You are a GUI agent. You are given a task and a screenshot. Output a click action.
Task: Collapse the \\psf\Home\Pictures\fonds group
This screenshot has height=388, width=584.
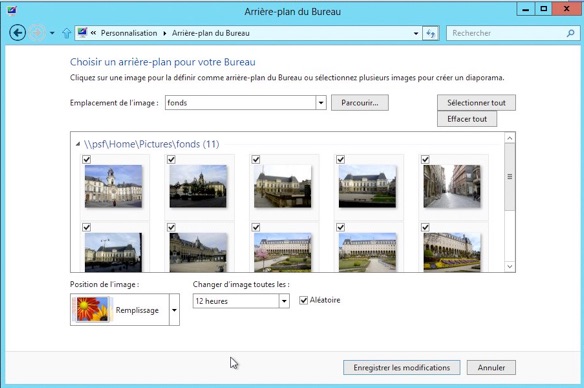pos(78,144)
